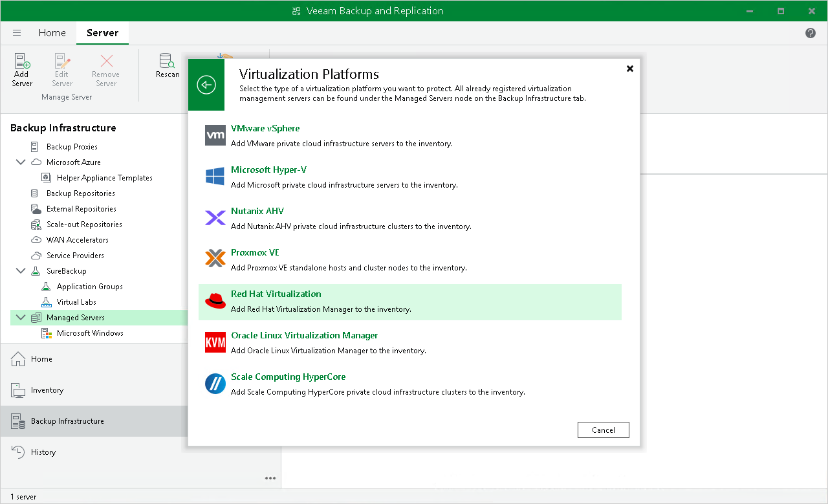Select the External Repositories tree label
Screen dimensions: 828x504
point(82,209)
